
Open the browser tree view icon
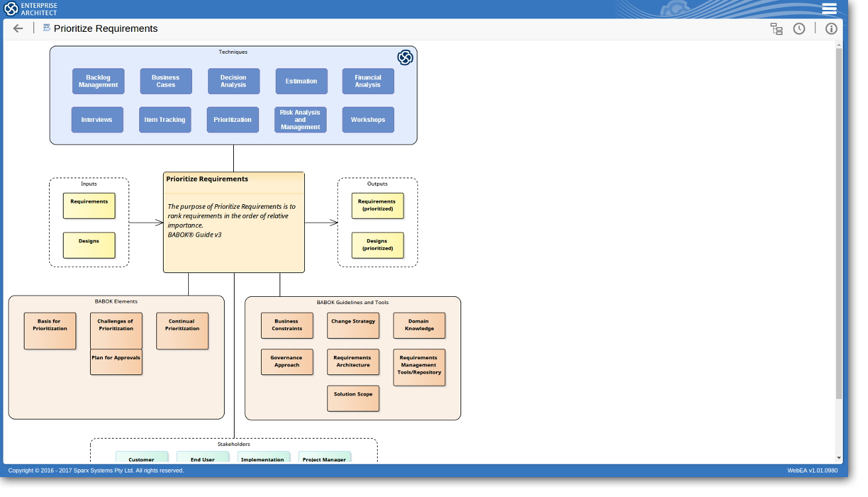pyautogui.click(x=776, y=28)
